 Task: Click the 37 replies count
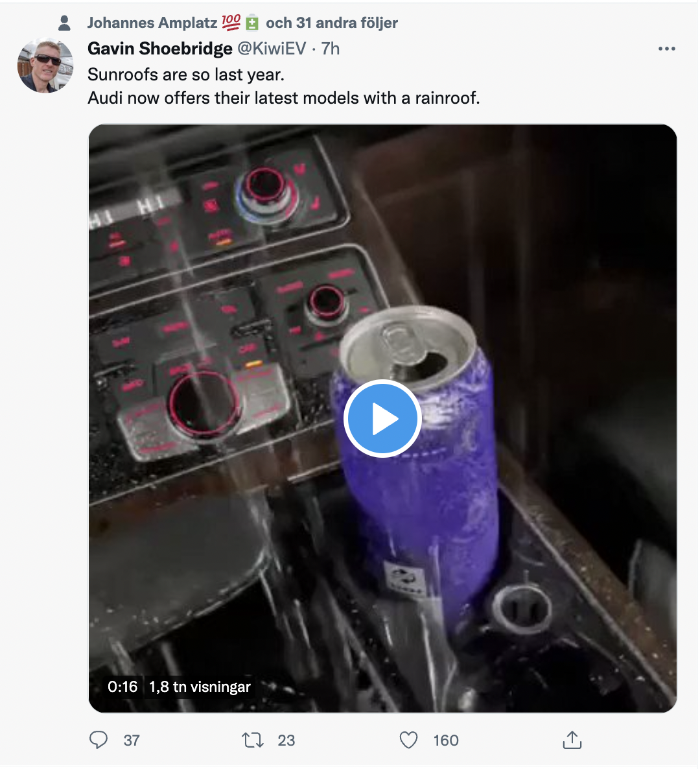(x=132, y=740)
